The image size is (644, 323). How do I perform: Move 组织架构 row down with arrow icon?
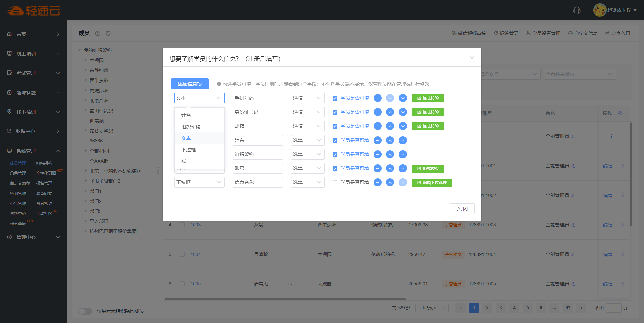(x=402, y=154)
